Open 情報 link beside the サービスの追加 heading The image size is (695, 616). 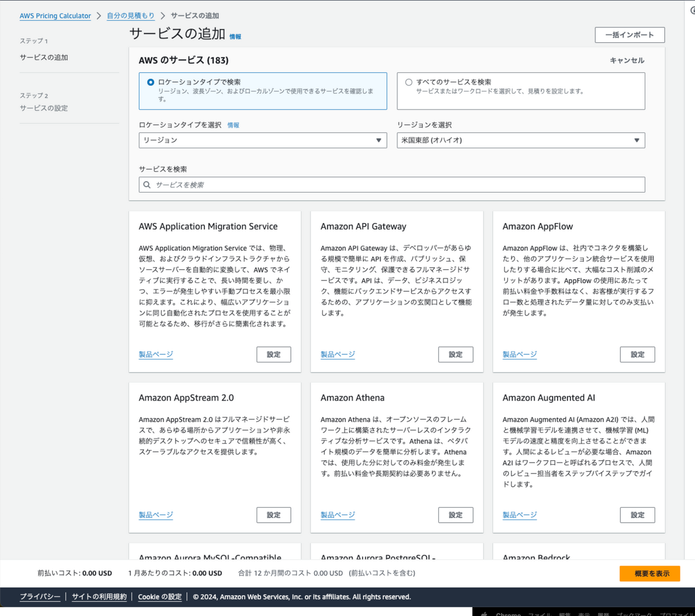click(x=235, y=36)
